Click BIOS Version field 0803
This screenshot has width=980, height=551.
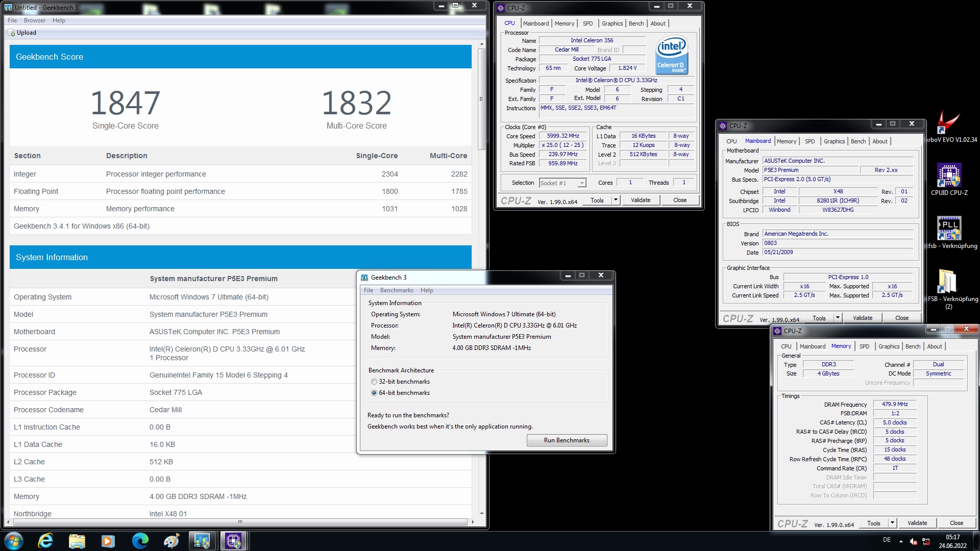(838, 243)
